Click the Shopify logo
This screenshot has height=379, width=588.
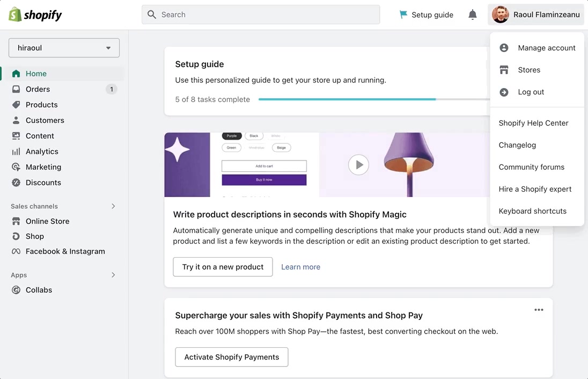click(35, 14)
